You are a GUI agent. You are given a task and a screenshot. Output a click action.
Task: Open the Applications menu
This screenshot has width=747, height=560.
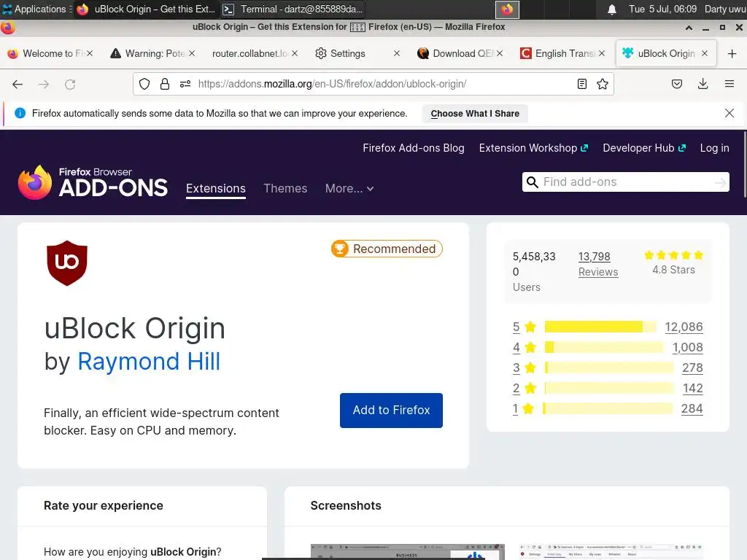click(x=36, y=9)
